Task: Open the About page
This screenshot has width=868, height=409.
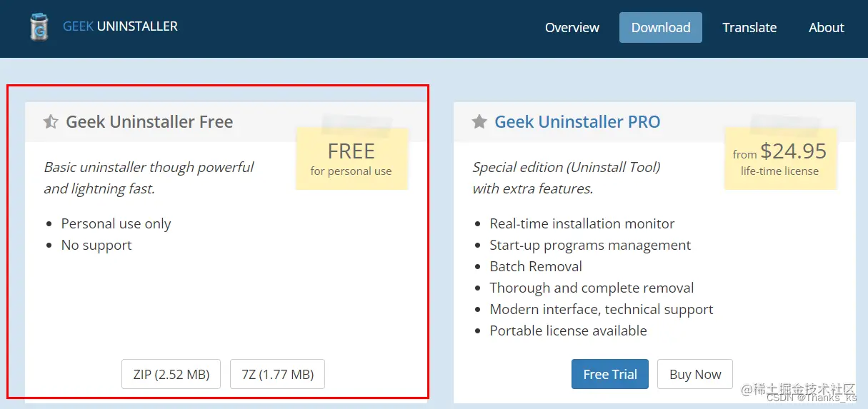Action: (x=827, y=27)
